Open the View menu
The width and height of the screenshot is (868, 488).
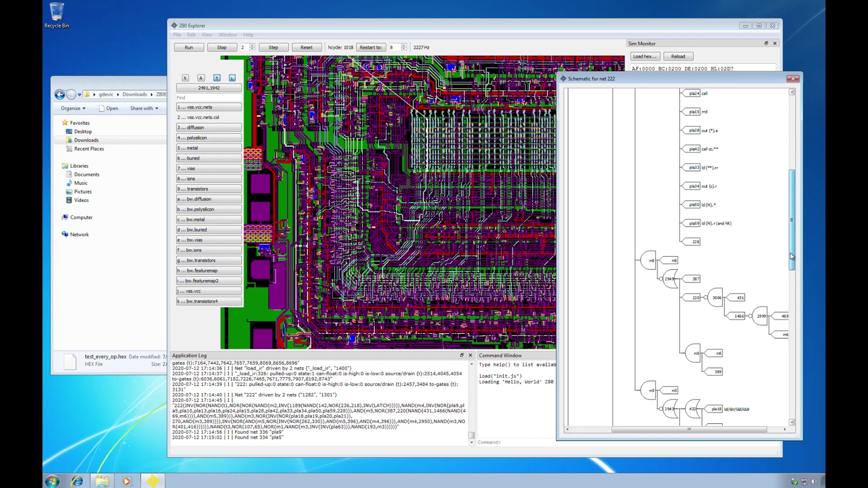[x=207, y=35]
